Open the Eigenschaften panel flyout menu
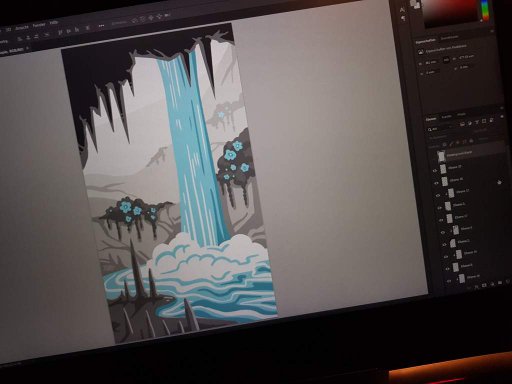The height and width of the screenshot is (384, 512). click(492, 31)
